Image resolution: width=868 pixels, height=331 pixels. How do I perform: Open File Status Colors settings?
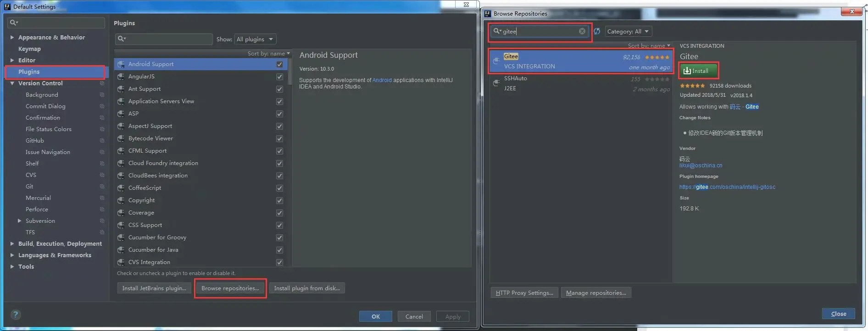[49, 129]
